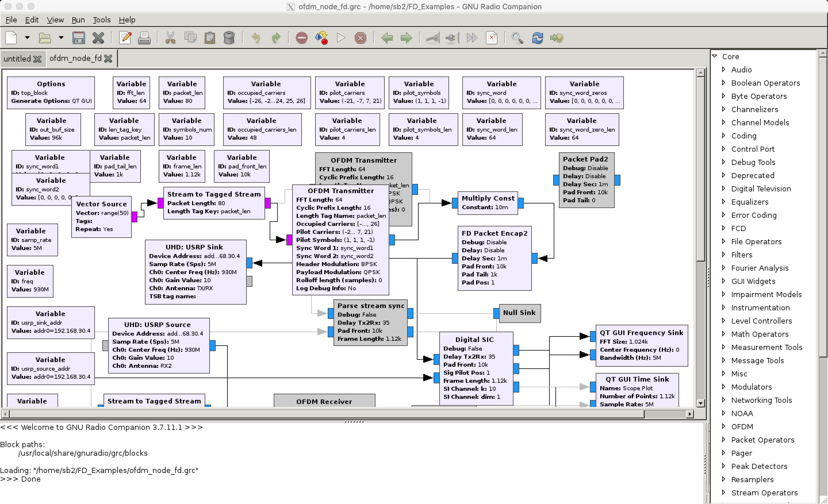Click the Generate flowgraph icon
Screen dimensions: 828x504
coord(321,38)
